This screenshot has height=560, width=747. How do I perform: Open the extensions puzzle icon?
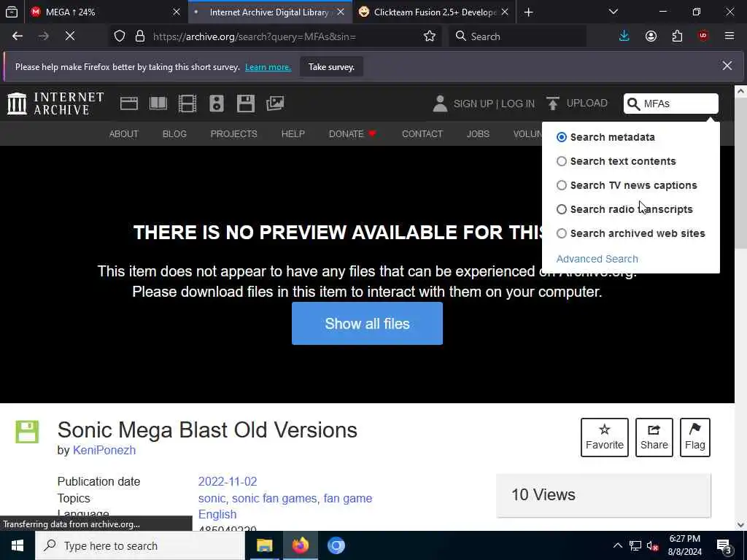(677, 36)
